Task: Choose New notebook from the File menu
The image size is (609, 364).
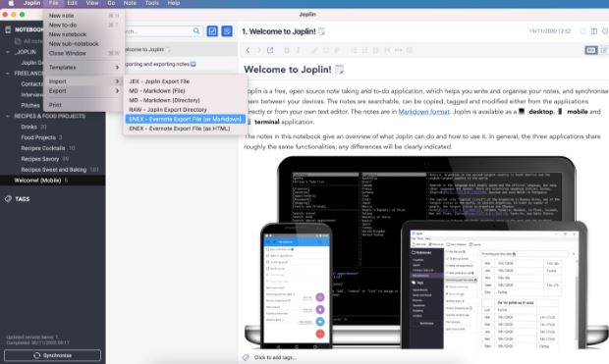Action: click(83, 34)
